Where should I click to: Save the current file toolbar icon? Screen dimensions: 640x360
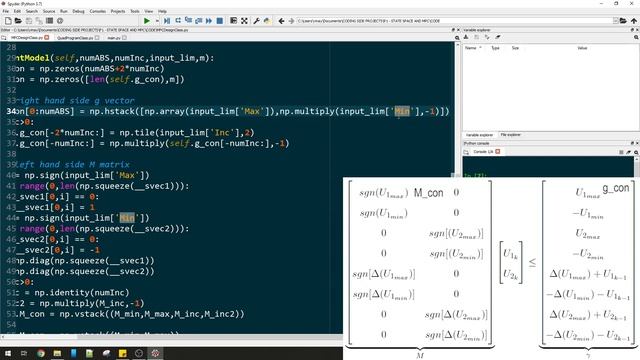pos(29,21)
